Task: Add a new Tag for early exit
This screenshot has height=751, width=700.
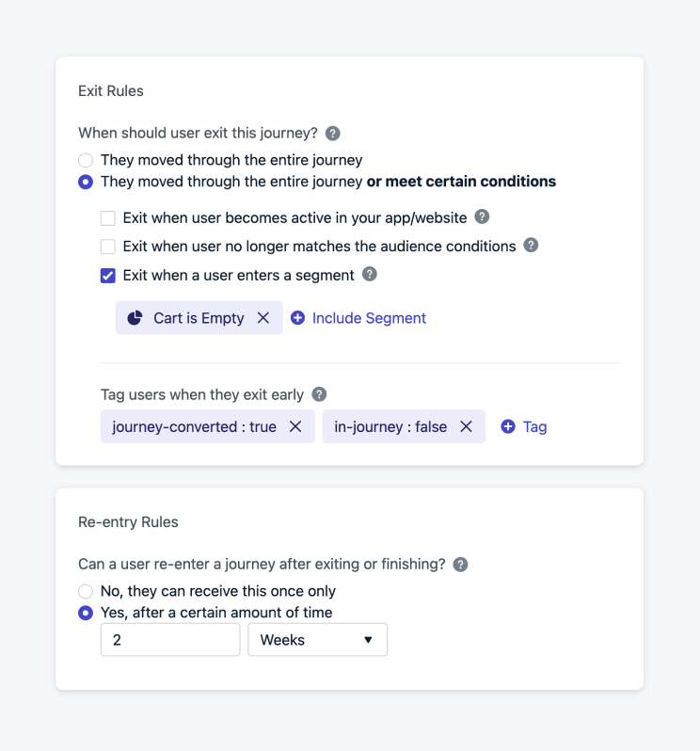Action: pyautogui.click(x=524, y=426)
